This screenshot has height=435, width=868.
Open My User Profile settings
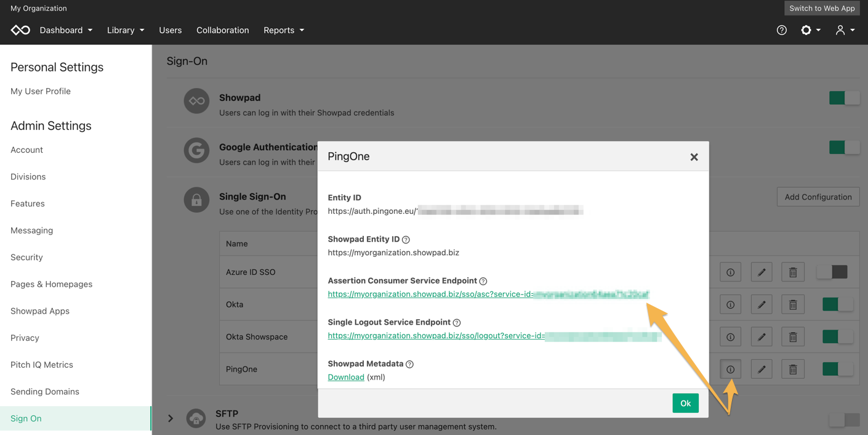[41, 91]
